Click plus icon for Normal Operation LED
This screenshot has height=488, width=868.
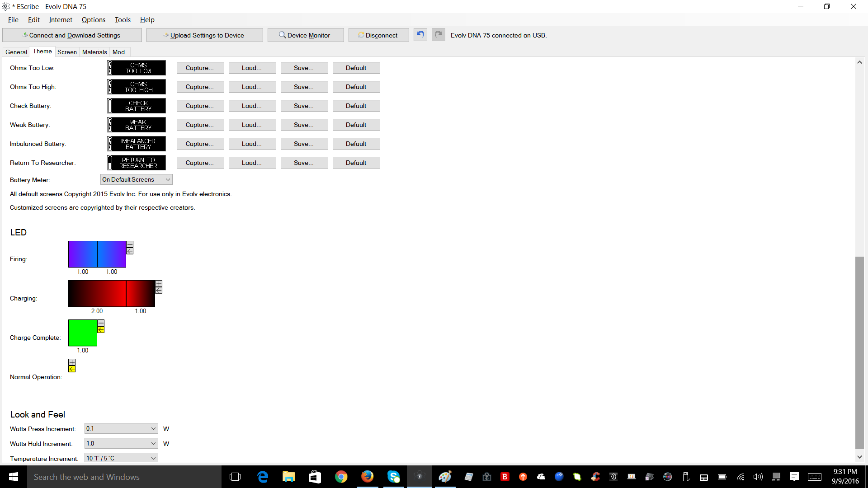72,362
